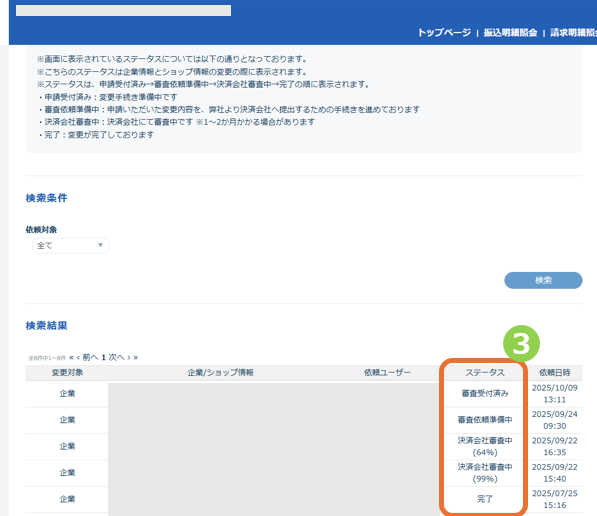Screen dimensions: 597x516
Task: Click the single › next arrow
Action: pyautogui.click(x=129, y=358)
